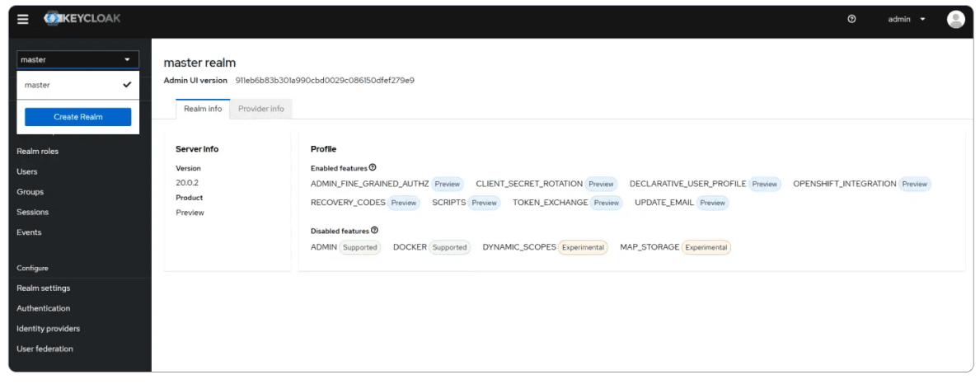Screen dimensions: 980x384
Task: Click the Create Realm button
Action: (77, 117)
